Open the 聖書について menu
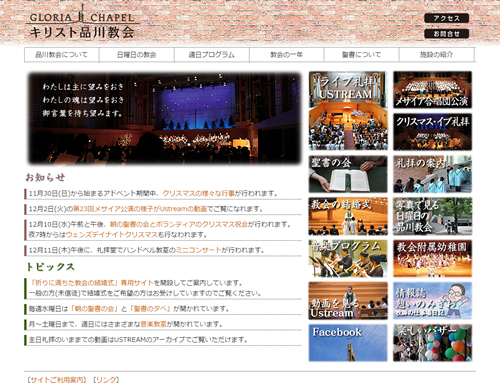Screen dimensions: 500x383 coord(361,55)
